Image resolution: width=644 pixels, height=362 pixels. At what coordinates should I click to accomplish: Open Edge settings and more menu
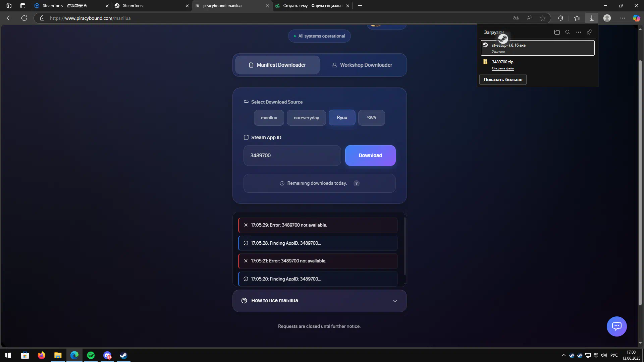click(x=623, y=18)
